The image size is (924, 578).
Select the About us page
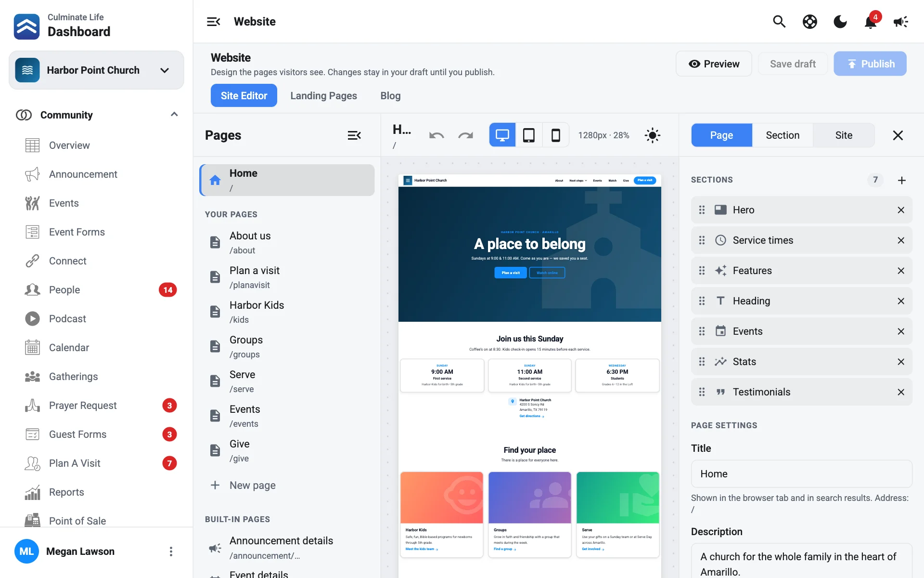(287, 242)
